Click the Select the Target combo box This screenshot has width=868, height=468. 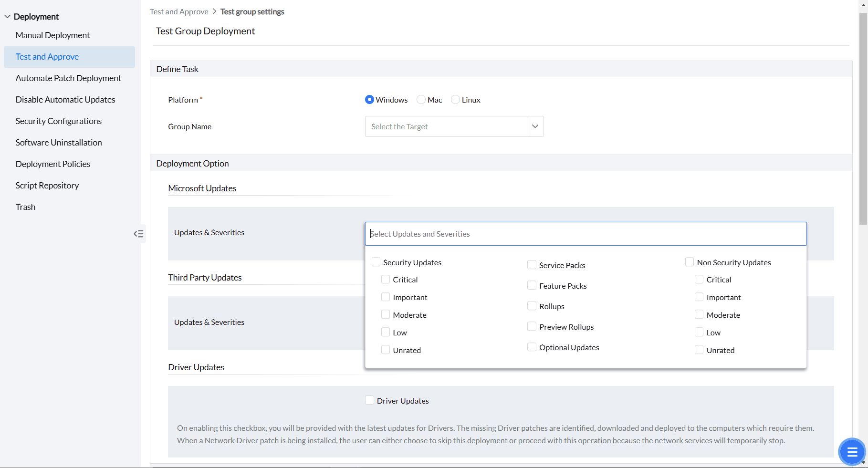click(446, 126)
